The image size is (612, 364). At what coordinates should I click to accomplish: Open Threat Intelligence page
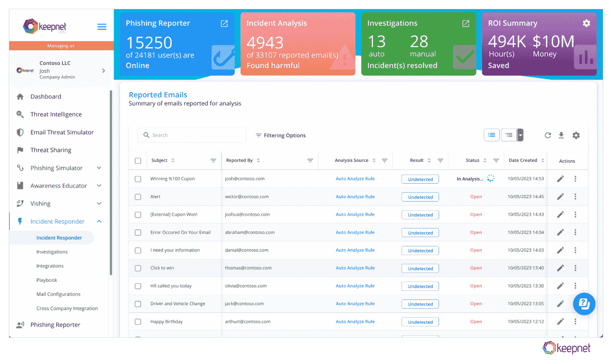tap(56, 114)
